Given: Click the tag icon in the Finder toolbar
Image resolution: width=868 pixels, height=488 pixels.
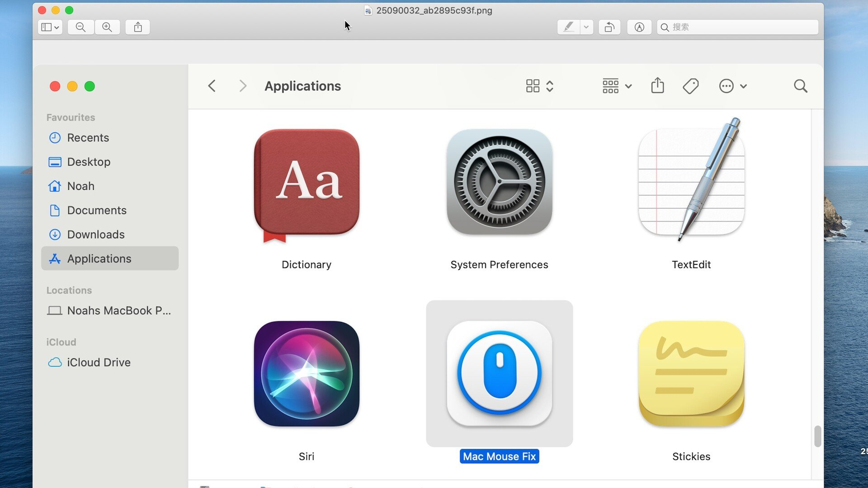Looking at the screenshot, I should 691,86.
